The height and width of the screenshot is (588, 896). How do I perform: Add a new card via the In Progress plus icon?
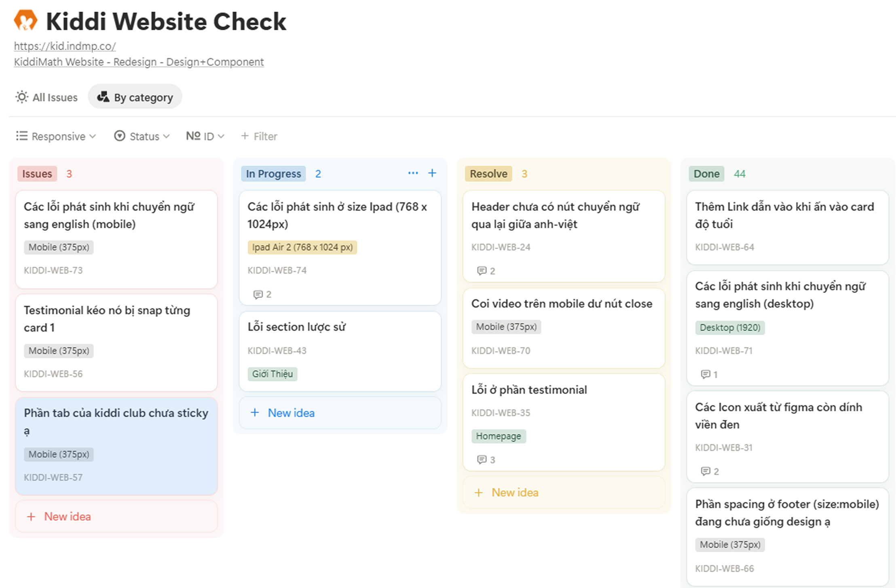432,173
